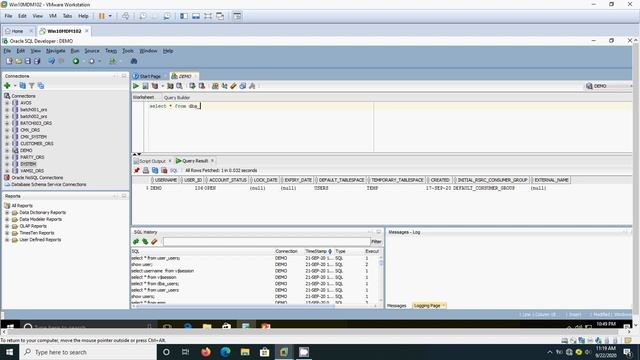
Task: Open the Navigate menu in SQL Developer
Action: point(56,51)
